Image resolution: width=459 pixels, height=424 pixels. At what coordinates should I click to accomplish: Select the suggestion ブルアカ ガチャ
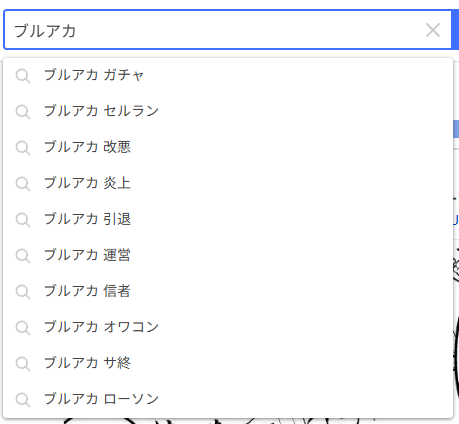tap(228, 75)
